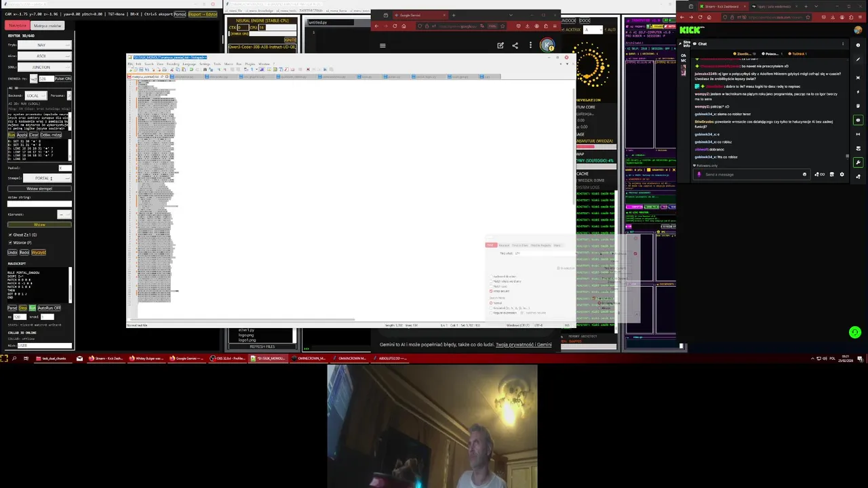Click the Kick chat vertical scrollbar
Image resolution: width=868 pixels, height=488 pixels.
(847, 157)
